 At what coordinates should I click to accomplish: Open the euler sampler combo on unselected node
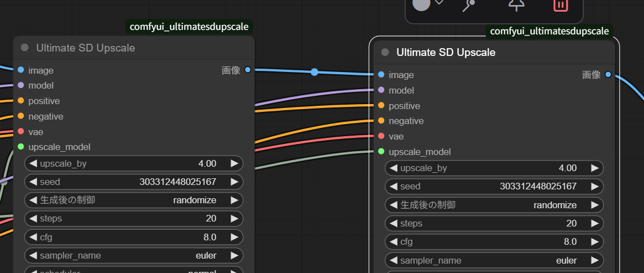[x=206, y=255]
